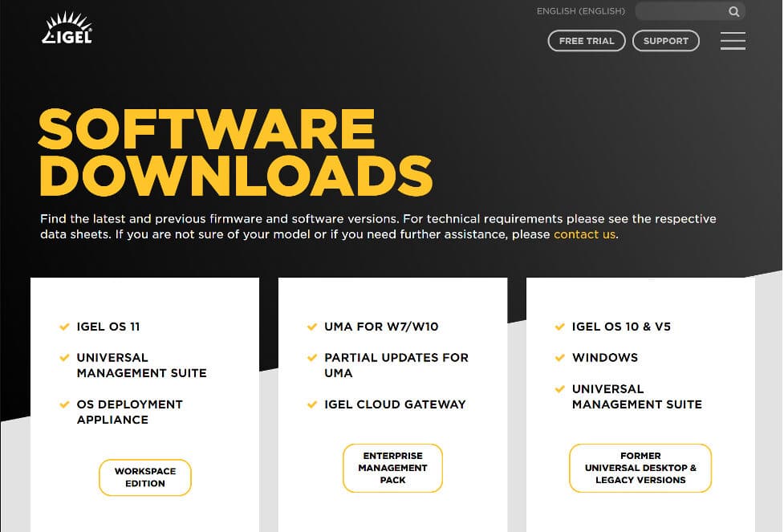Open the Enterprise Management Pack downloads

coord(392,468)
